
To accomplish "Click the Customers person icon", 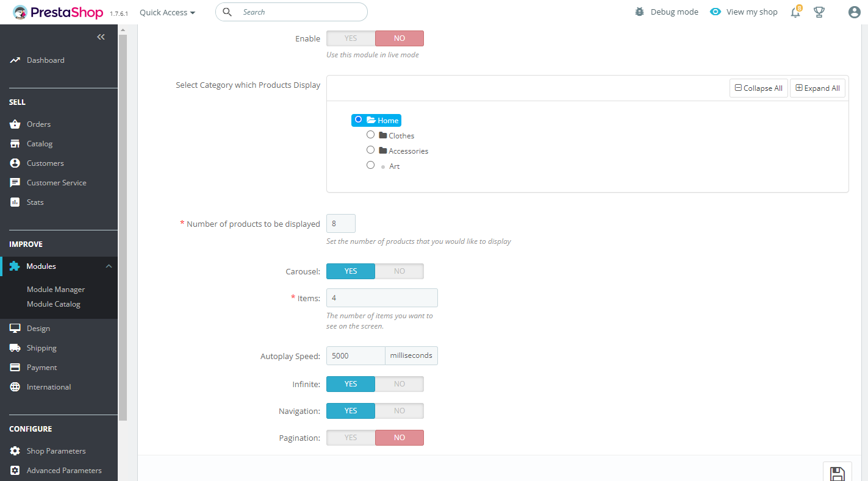I will tap(15, 163).
